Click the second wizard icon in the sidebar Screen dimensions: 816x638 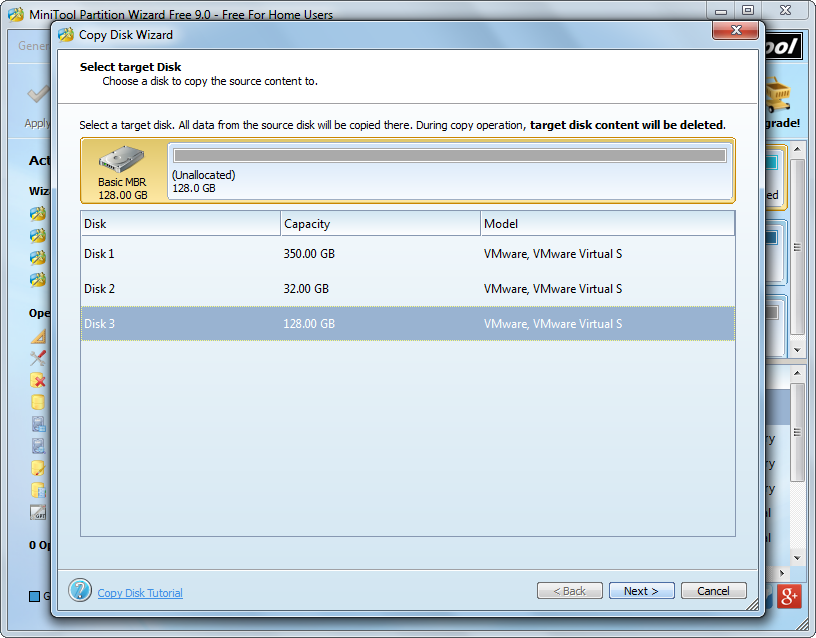(x=37, y=236)
